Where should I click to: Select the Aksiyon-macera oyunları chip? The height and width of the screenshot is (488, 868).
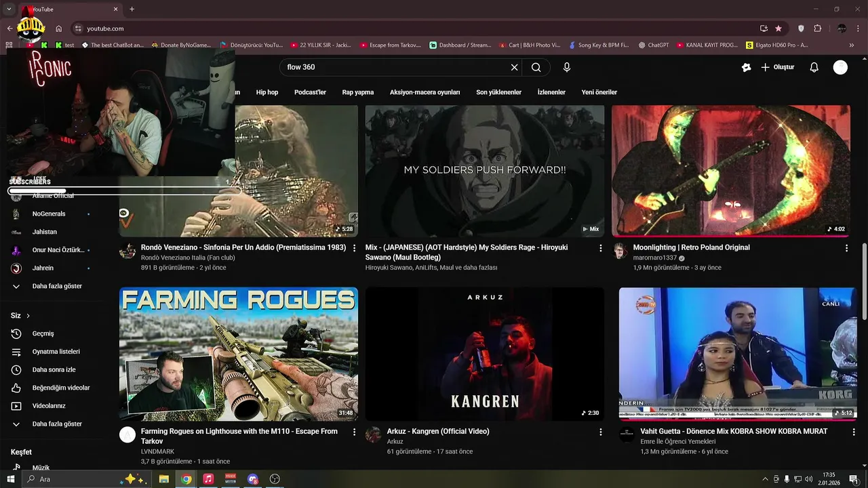coord(425,92)
